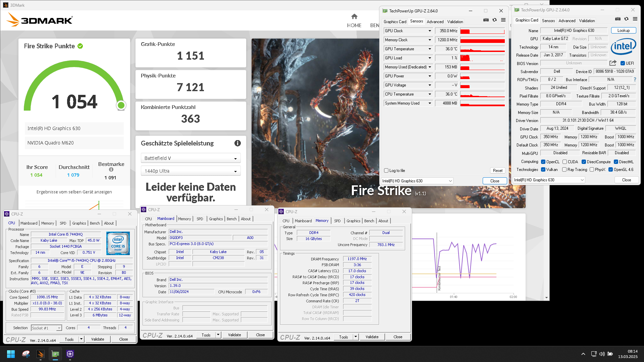Open GPU-Z Sensors window hamburger menu

[x=503, y=20]
